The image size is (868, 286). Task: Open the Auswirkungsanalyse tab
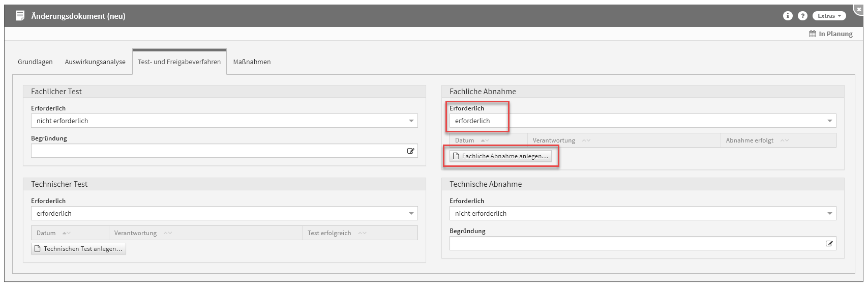(x=95, y=62)
